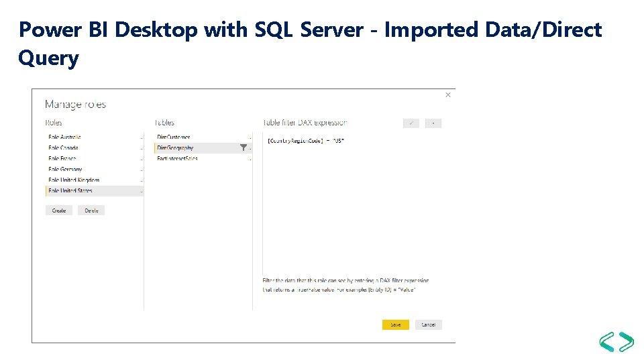644x362 pixels.
Task: Open the ellipsis menu for Role Australia
Action: [x=142, y=138]
